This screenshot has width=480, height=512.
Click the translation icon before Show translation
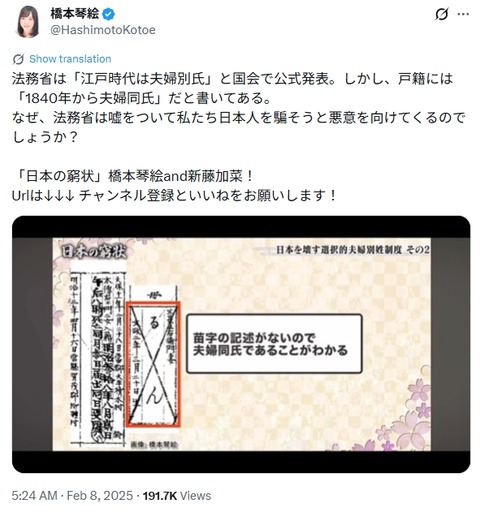coord(18,59)
